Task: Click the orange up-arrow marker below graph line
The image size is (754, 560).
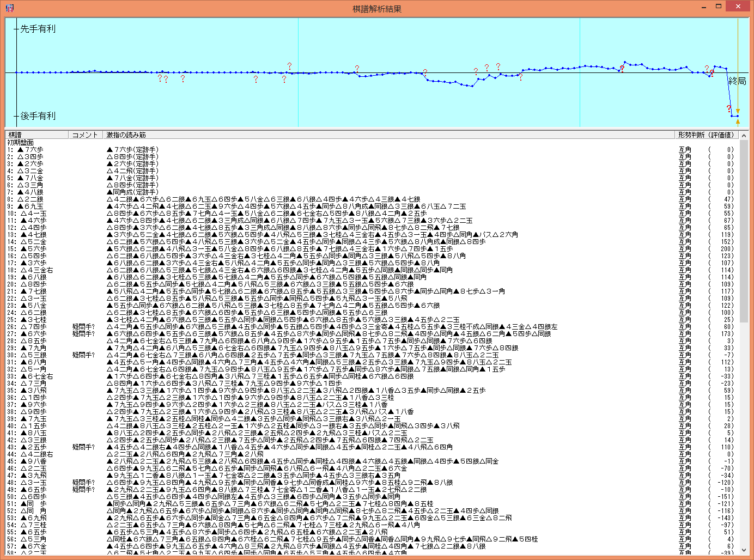Action: (x=738, y=122)
